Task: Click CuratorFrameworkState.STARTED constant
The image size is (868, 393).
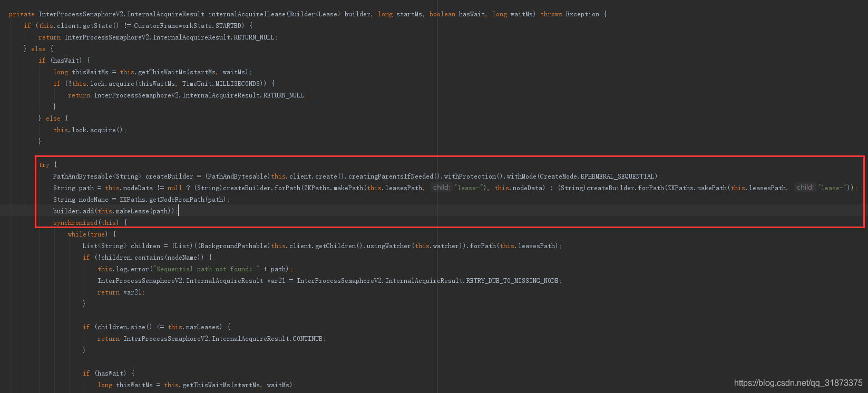Action: click(x=189, y=26)
